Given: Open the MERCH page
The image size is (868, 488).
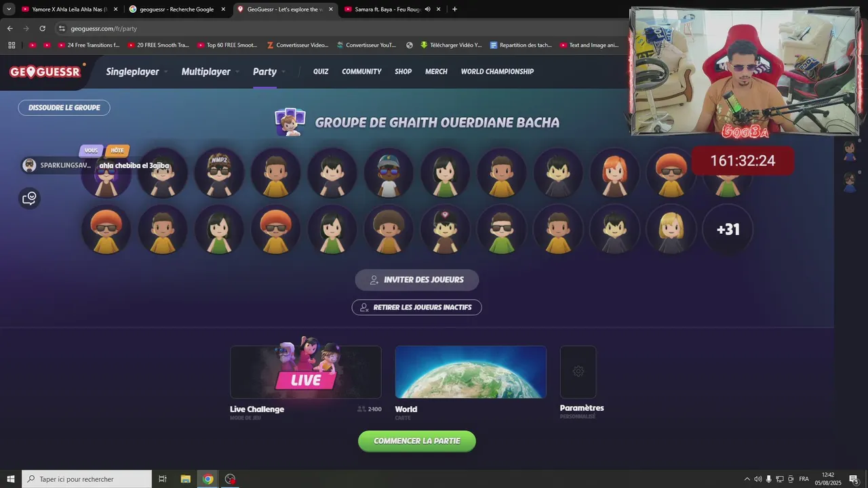Looking at the screenshot, I should point(436,71).
